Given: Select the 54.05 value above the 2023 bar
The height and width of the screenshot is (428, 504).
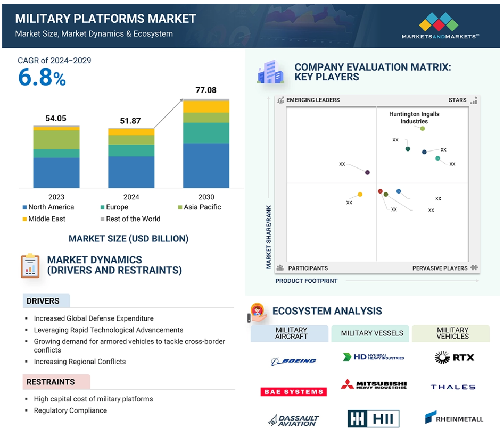Looking at the screenshot, I should (x=56, y=119).
